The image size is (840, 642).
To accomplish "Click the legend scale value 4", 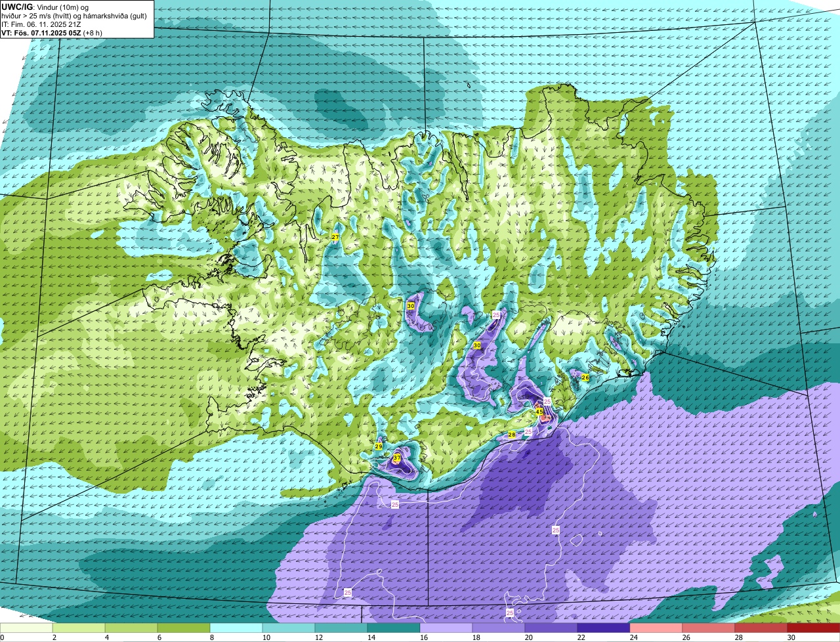I will coord(106,637).
